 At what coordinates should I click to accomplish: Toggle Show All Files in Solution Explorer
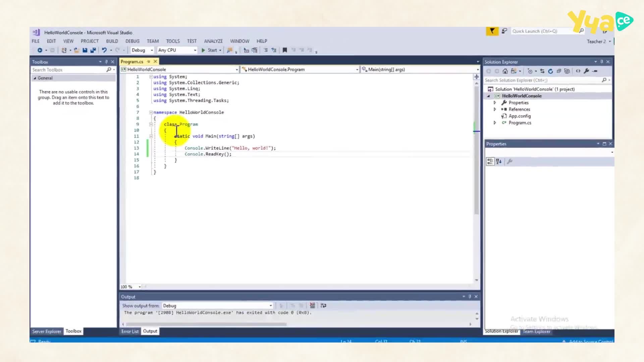tap(567, 71)
